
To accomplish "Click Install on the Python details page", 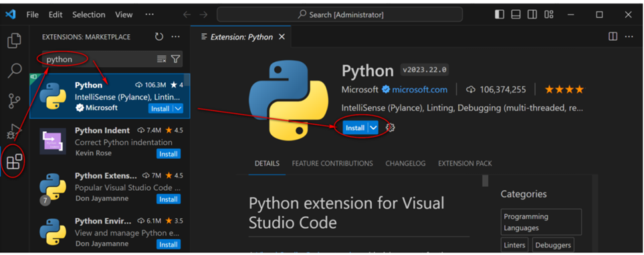I will [355, 128].
